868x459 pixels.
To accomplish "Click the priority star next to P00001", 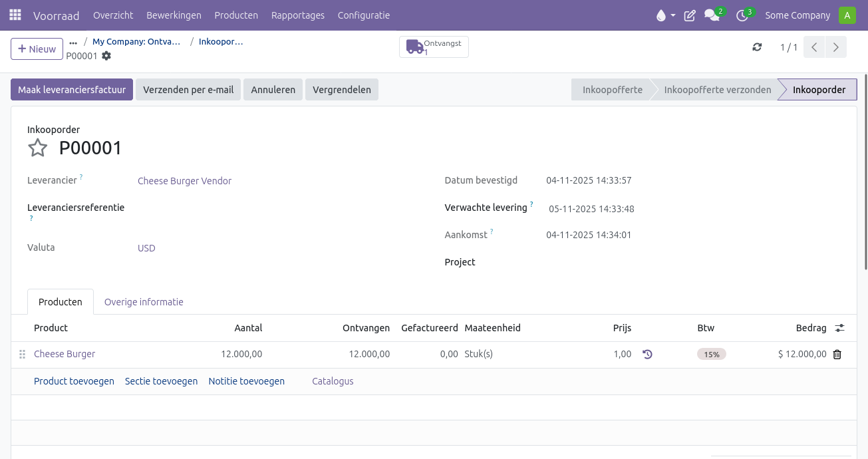I will pos(38,148).
